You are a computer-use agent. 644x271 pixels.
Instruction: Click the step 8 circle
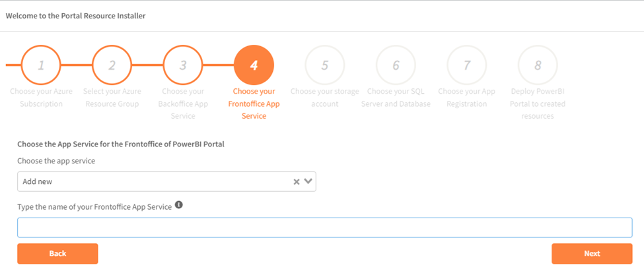(538, 65)
